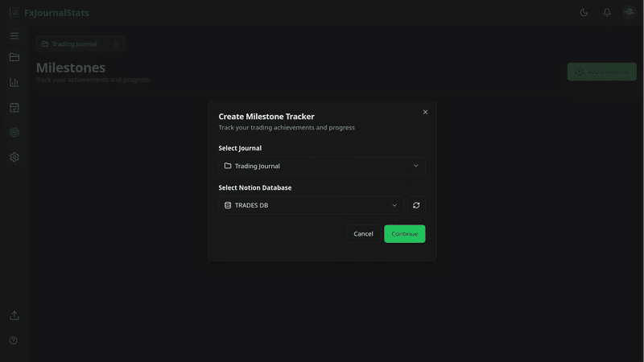Open the calendar sidebar icon

14,108
